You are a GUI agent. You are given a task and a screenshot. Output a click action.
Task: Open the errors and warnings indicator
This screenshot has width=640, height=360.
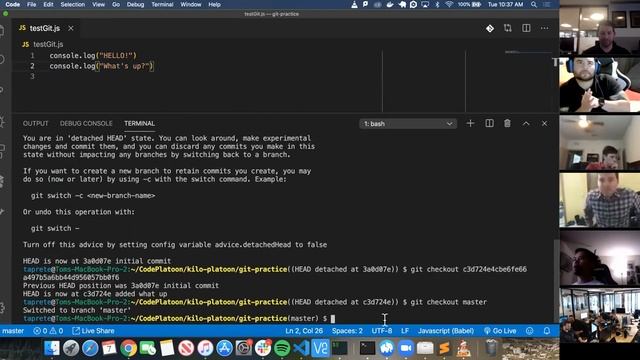click(x=48, y=331)
